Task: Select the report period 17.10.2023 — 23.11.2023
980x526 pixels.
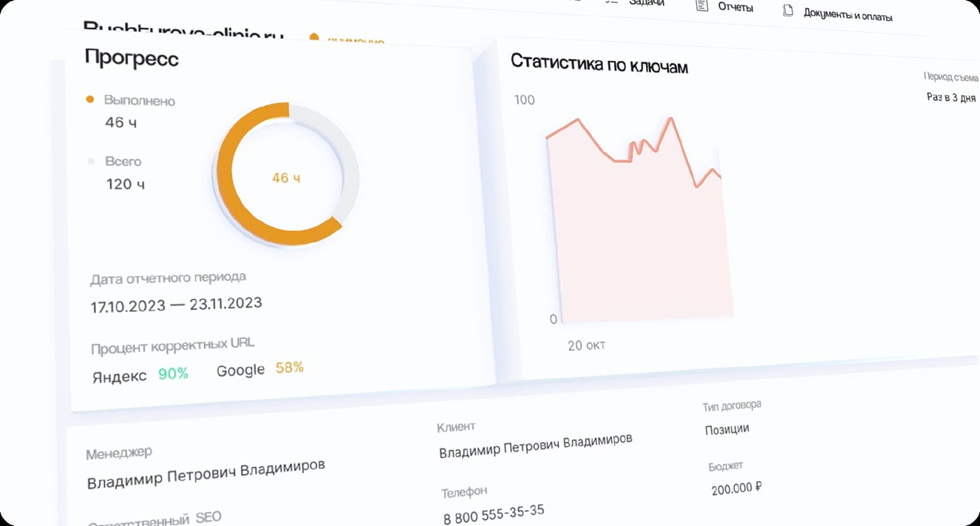Action: (176, 305)
